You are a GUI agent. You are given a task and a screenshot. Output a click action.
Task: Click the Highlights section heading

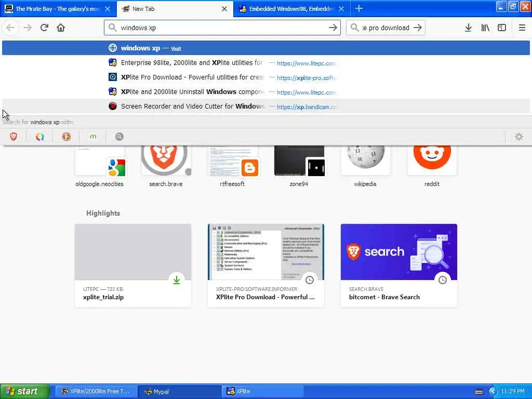point(103,213)
